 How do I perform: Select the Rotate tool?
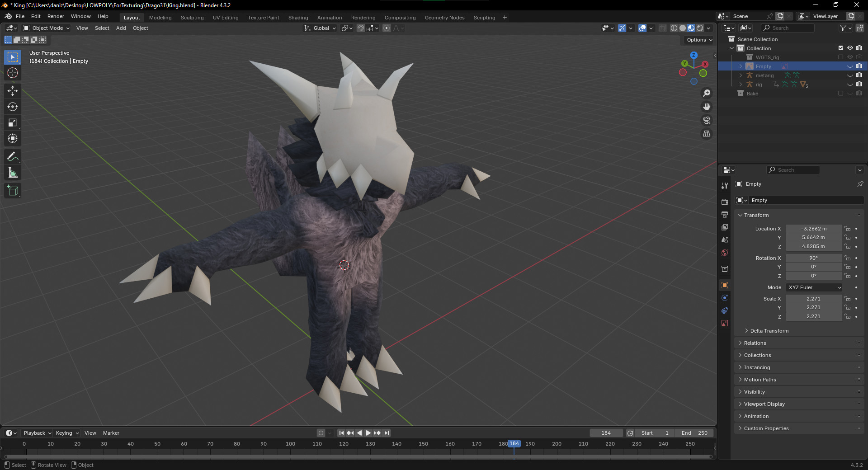click(13, 107)
